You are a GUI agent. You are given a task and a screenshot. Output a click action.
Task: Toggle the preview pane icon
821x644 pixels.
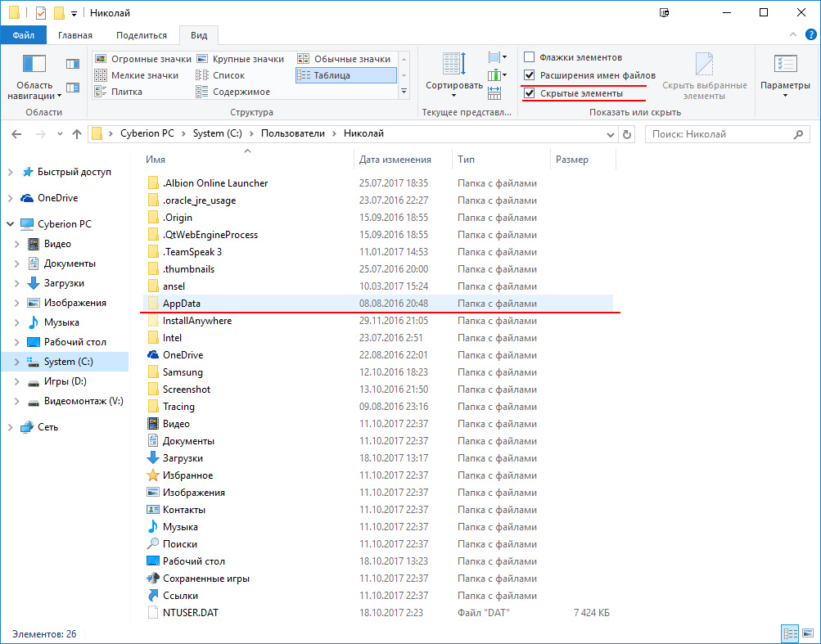pyautogui.click(x=73, y=64)
